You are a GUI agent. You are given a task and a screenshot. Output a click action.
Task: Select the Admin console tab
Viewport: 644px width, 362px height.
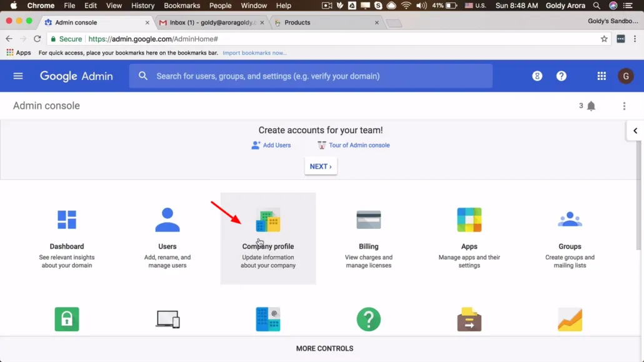[x=97, y=23]
